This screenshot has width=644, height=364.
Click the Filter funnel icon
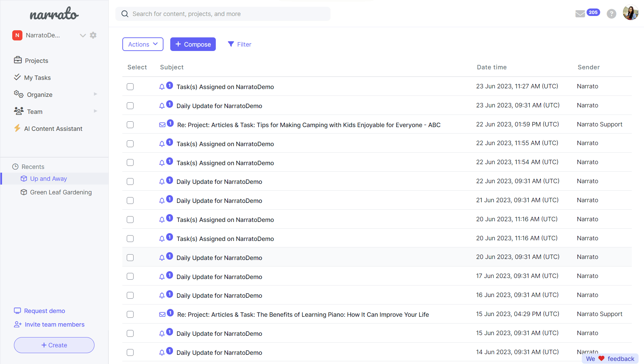tap(231, 44)
